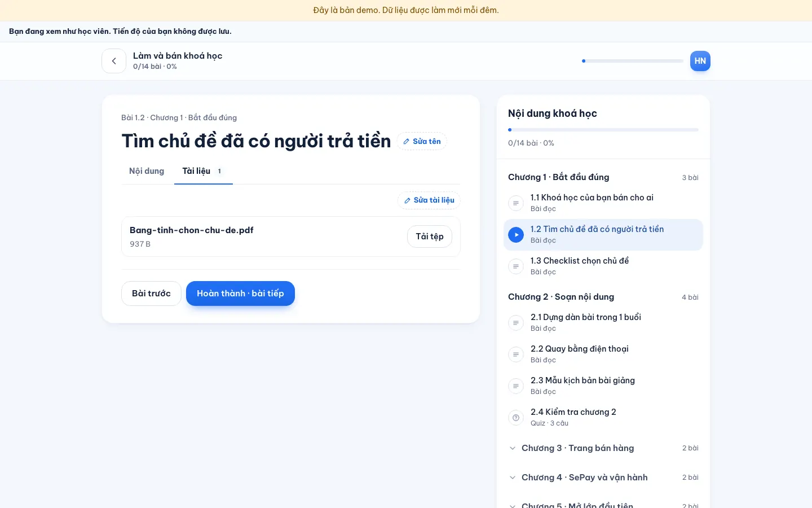Expand Chương 3 · Trang bán hàng

[x=603, y=448]
